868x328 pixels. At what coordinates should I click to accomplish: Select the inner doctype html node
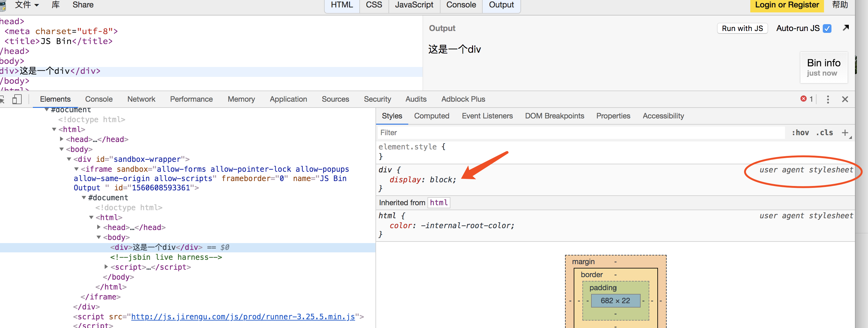tap(129, 207)
